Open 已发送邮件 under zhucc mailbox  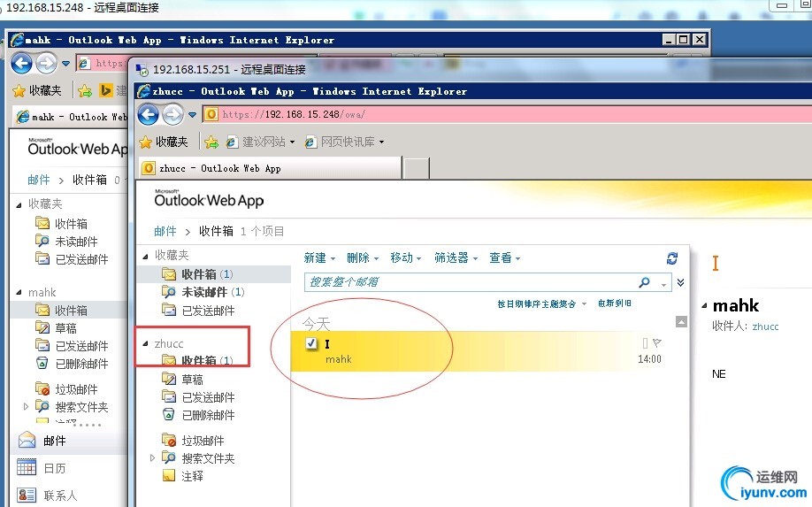pyautogui.click(x=199, y=397)
